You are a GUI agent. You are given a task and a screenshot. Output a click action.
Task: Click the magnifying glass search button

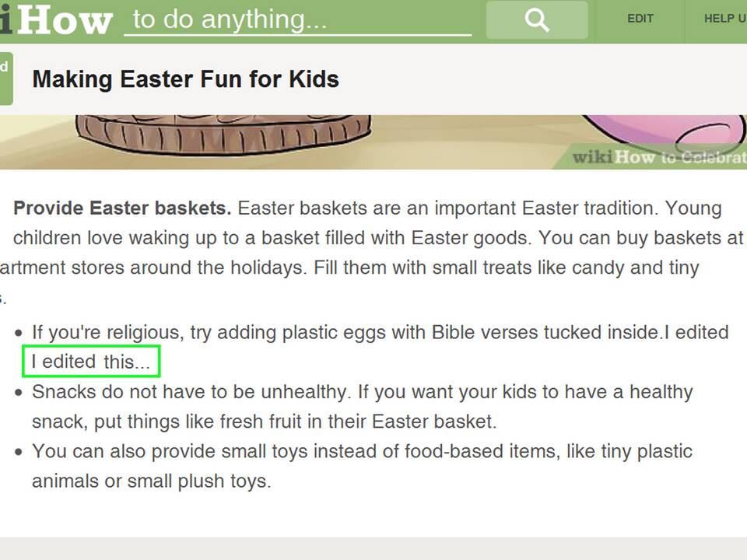click(x=537, y=20)
